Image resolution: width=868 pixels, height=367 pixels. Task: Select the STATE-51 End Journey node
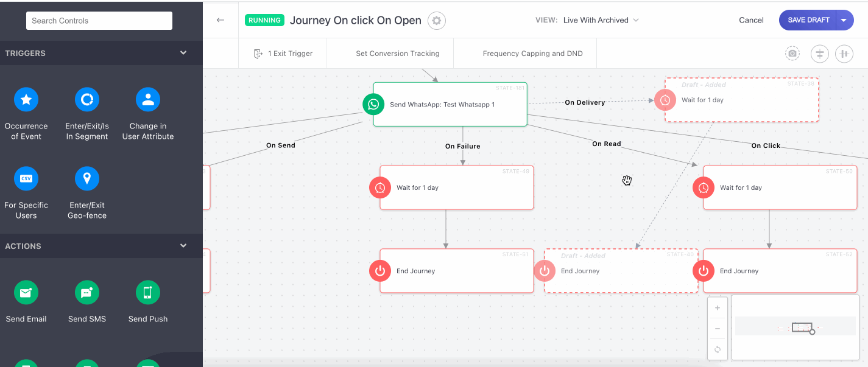(x=457, y=271)
